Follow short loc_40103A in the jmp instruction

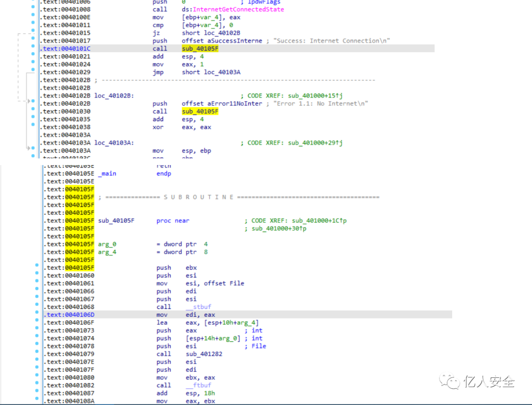pyautogui.click(x=211, y=72)
